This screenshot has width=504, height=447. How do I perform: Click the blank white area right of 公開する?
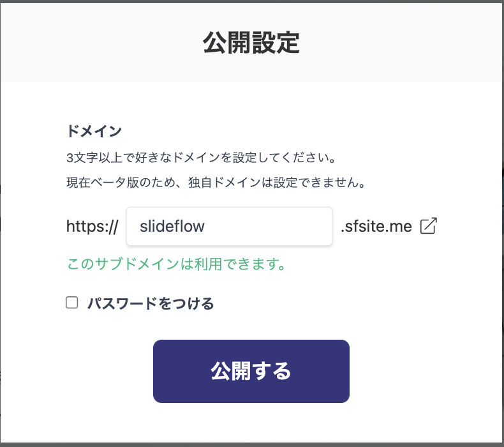pos(415,371)
